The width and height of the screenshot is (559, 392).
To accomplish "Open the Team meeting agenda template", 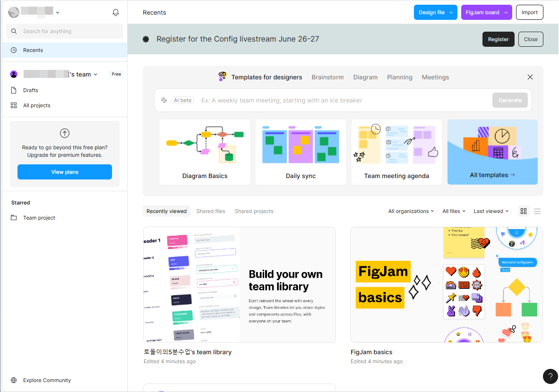I will 396,152.
